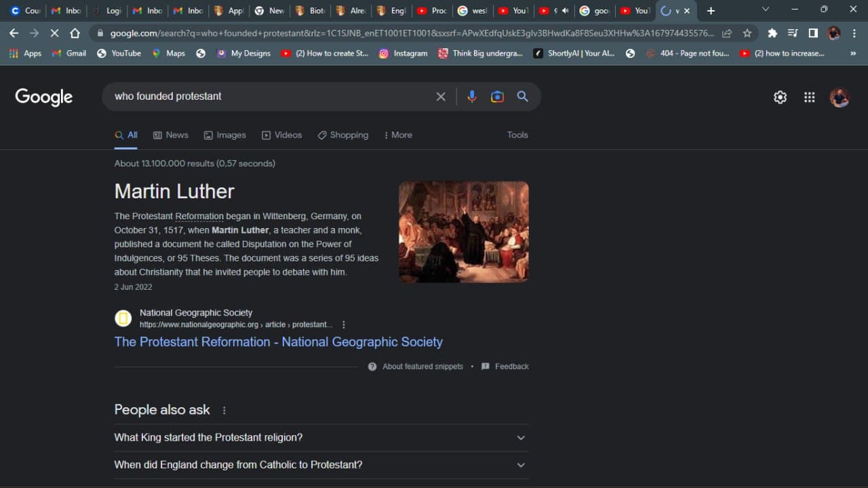Open the media controls icon
868x488 pixels.
pyautogui.click(x=793, y=33)
